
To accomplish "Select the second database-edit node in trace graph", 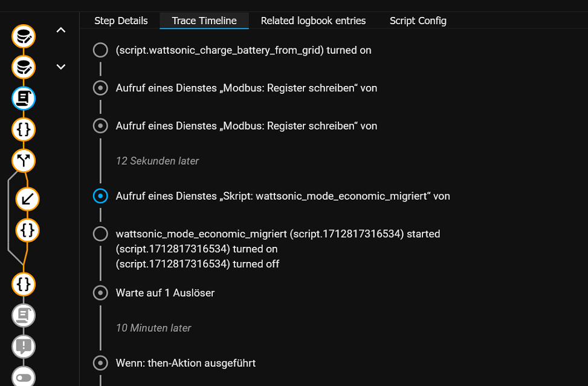I will 24,67.
